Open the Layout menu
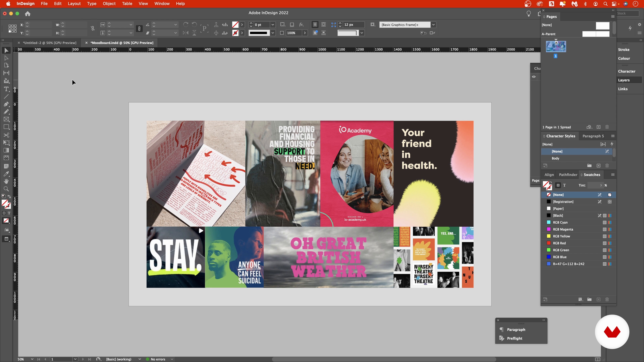The image size is (644, 362). coord(74,4)
